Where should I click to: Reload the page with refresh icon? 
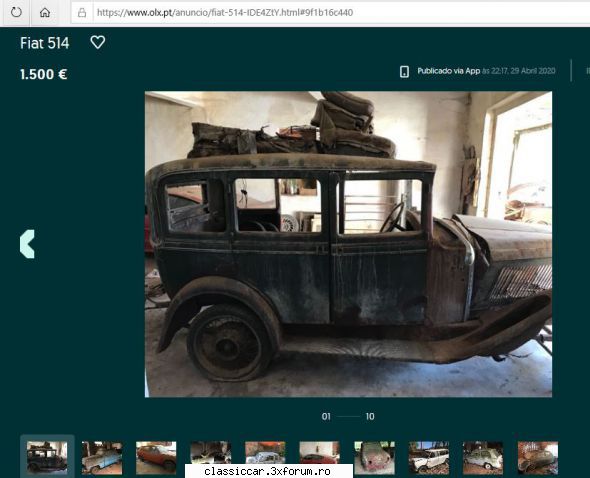tap(16, 12)
